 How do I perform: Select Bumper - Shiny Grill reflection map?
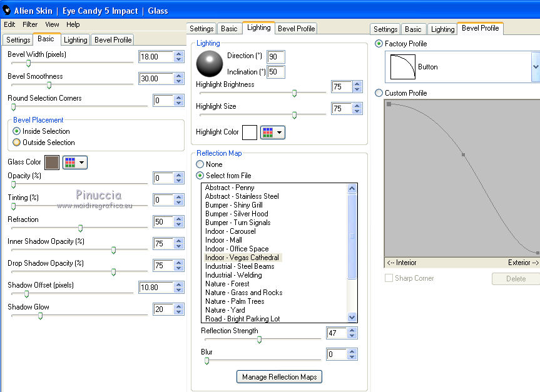tap(234, 205)
